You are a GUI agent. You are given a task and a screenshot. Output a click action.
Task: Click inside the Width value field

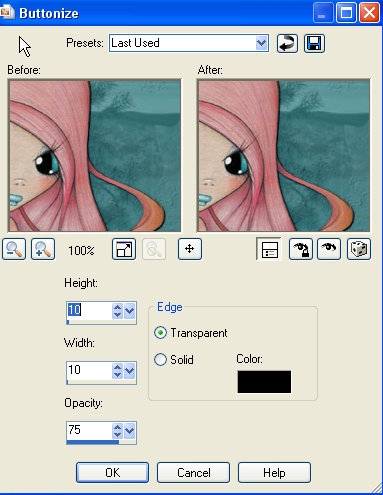point(89,371)
